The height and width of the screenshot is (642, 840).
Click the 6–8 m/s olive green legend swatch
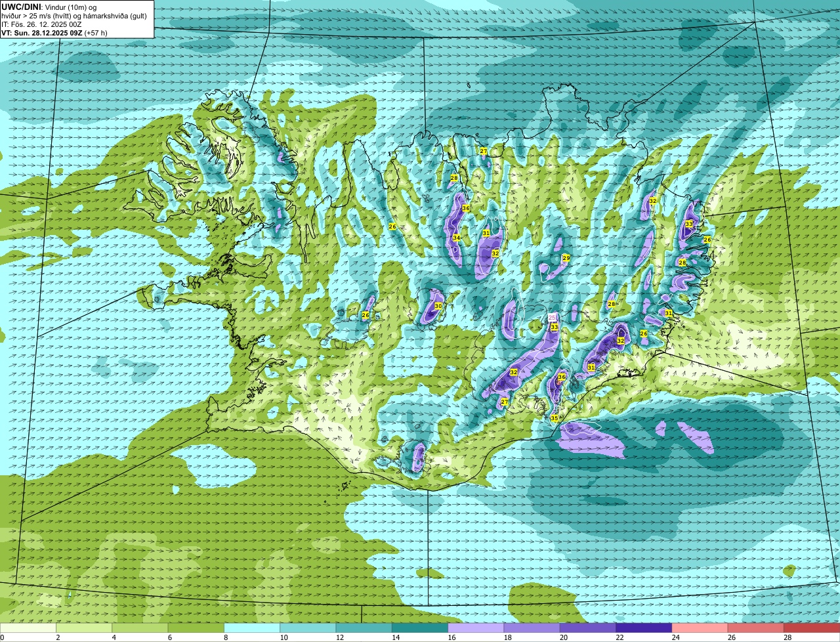pyautogui.click(x=196, y=628)
